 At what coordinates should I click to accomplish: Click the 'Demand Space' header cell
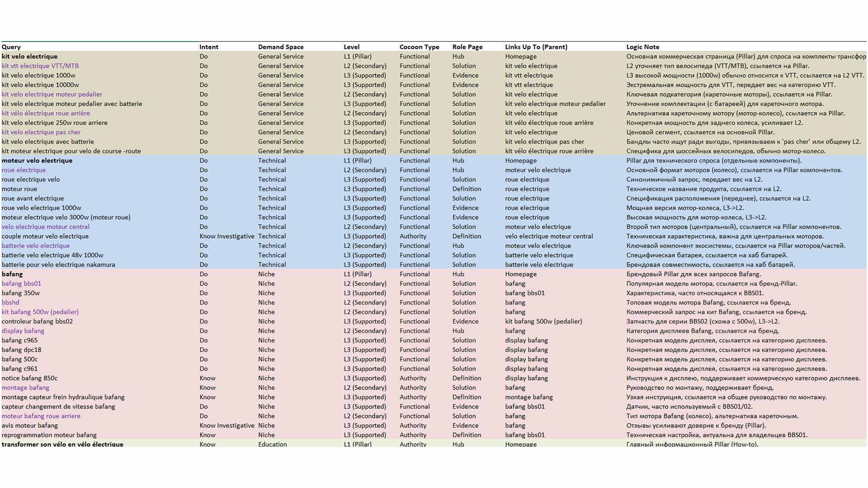(281, 47)
